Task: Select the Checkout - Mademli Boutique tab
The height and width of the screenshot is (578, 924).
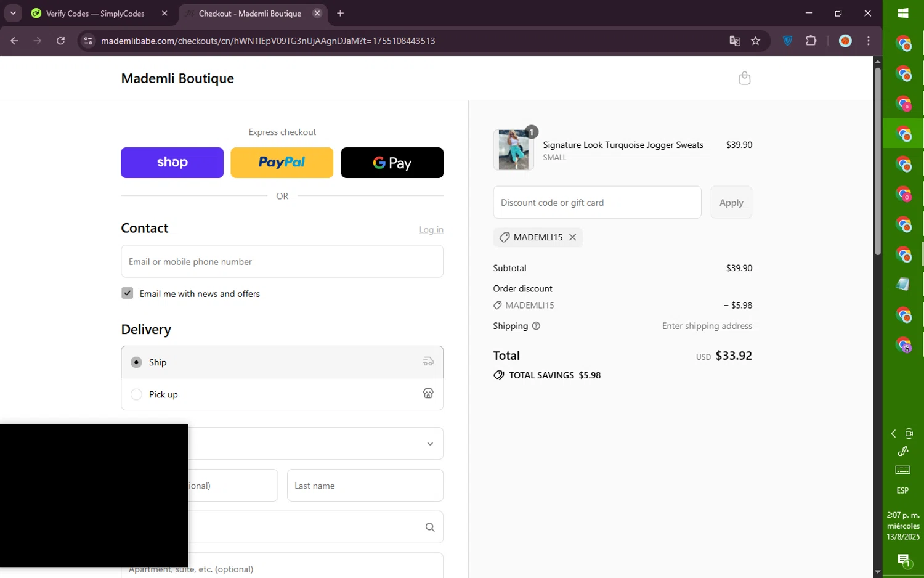Action: 249,14
